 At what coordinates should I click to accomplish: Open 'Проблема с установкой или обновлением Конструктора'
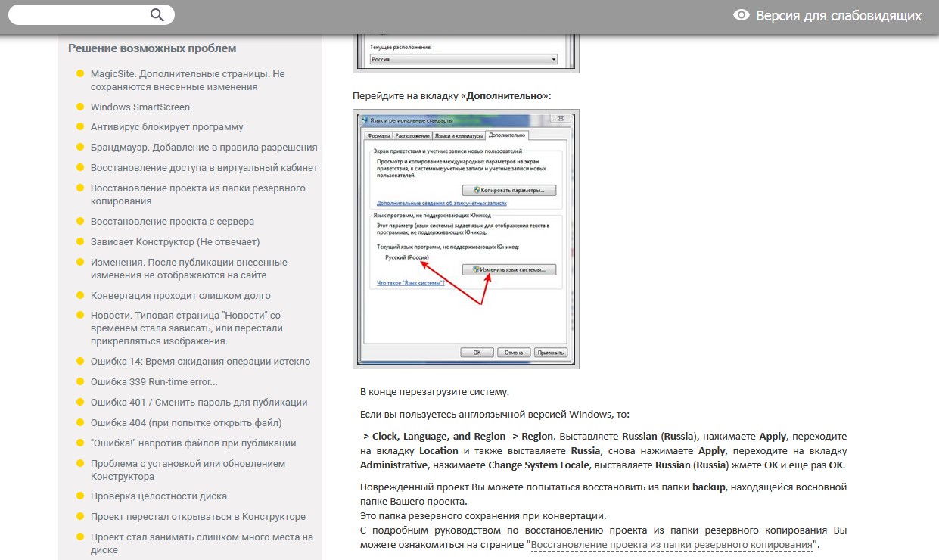coord(188,470)
